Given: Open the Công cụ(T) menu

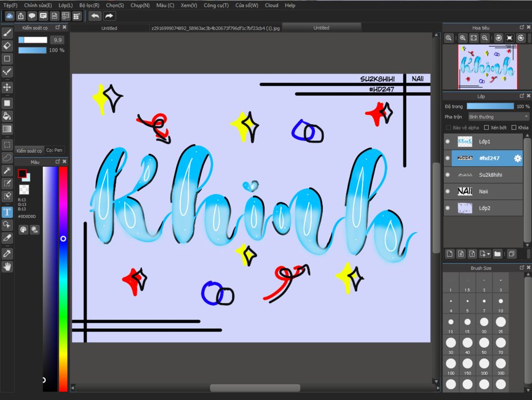Looking at the screenshot, I should click(x=216, y=5).
